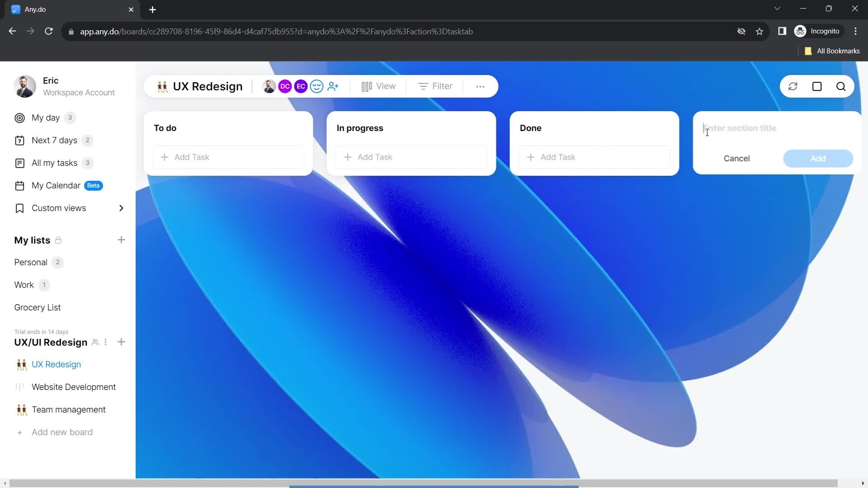Screen dimensions: 868x488
Task: Click the layout toggle icon in top right
Action: click(817, 86)
